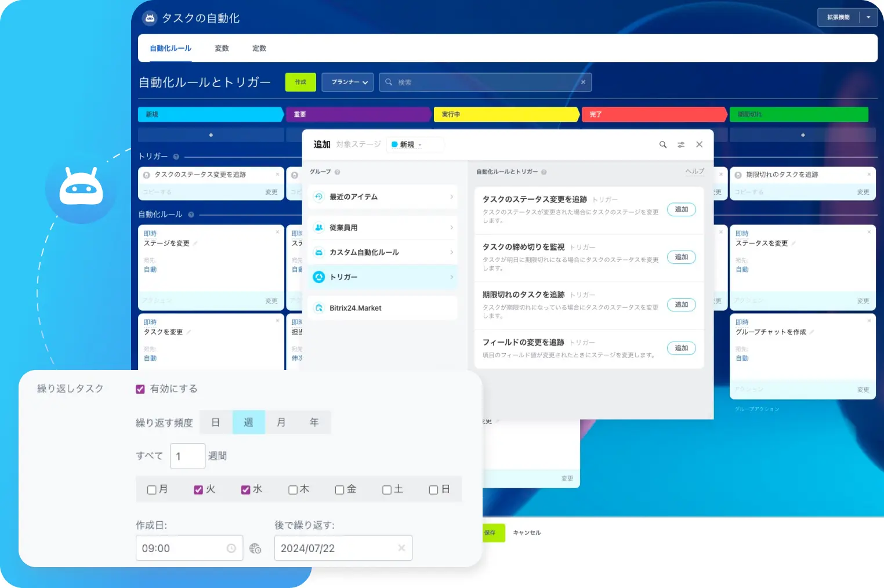Expand カスタム自動化ルール group chevron
The height and width of the screenshot is (588, 884).
coord(451,252)
